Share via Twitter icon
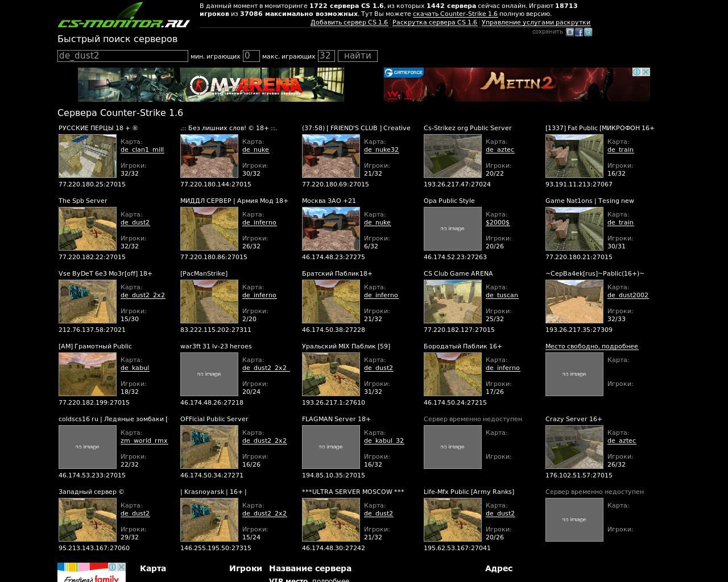Screen dimensions: 728x582 [x=588, y=32]
